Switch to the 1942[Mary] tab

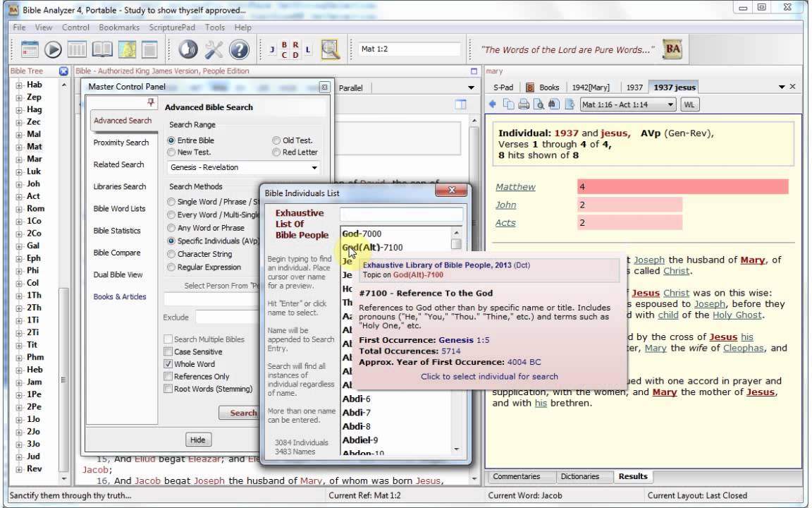tap(591, 87)
